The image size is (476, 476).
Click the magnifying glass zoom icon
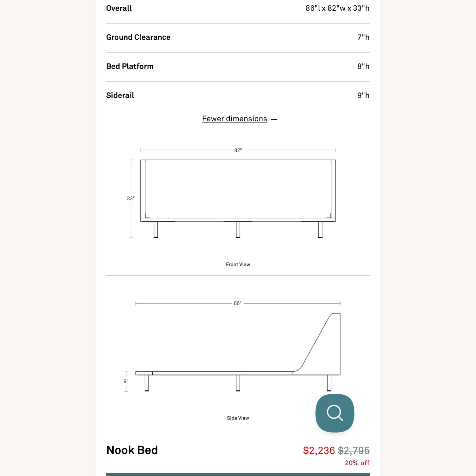coord(334,413)
